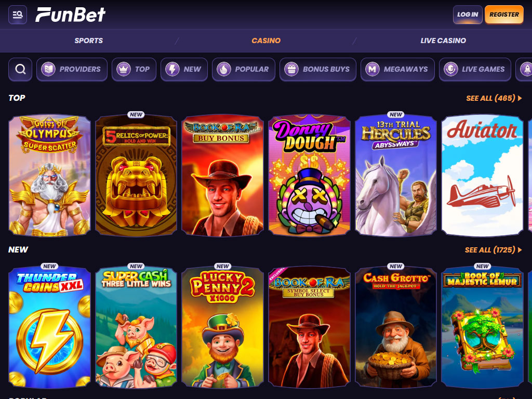
Task: Open the Providers filter with book icon
Action: click(72, 69)
